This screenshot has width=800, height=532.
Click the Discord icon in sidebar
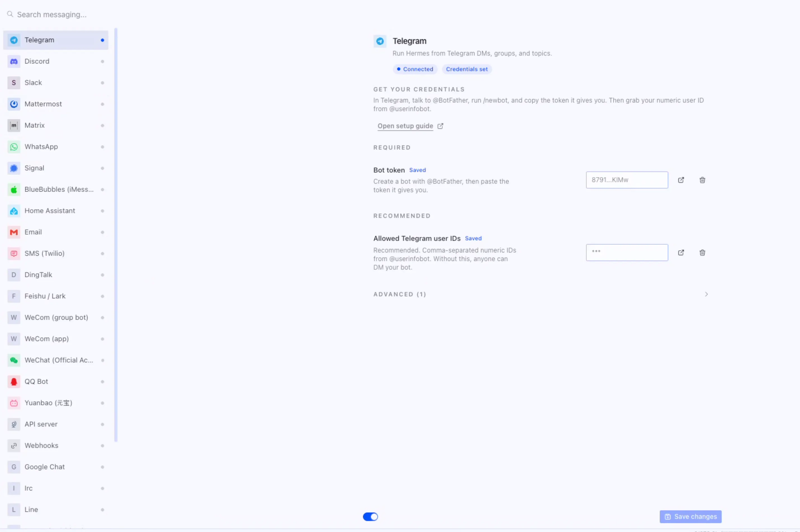(14, 62)
